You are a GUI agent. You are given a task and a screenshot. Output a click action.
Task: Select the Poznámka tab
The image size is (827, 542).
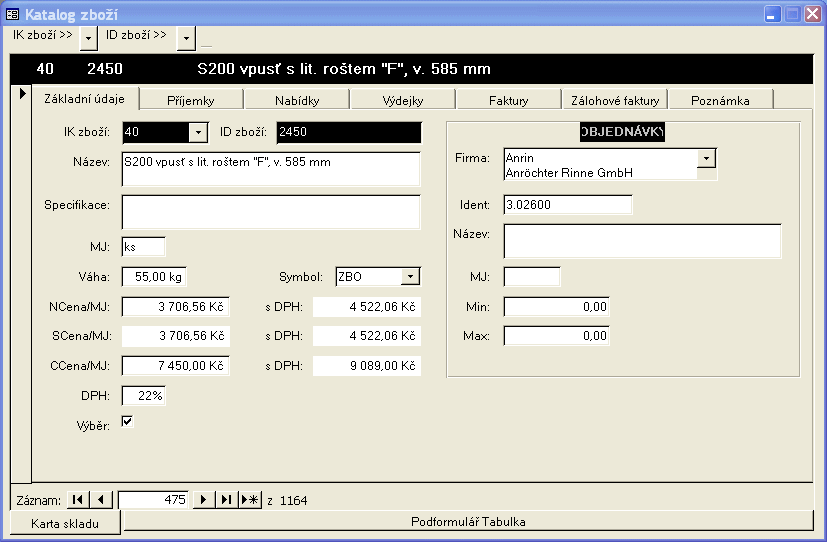pyautogui.click(x=720, y=100)
